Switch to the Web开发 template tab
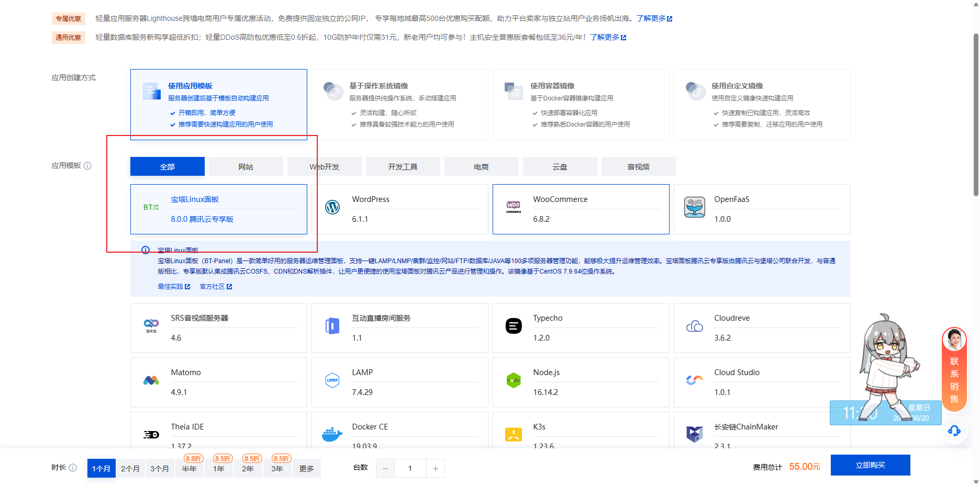Image resolution: width=980 pixels, height=486 pixels. click(324, 166)
